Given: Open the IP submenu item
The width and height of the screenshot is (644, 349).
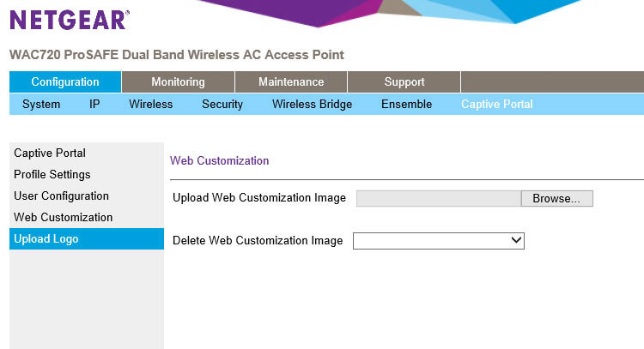Looking at the screenshot, I should (x=94, y=104).
